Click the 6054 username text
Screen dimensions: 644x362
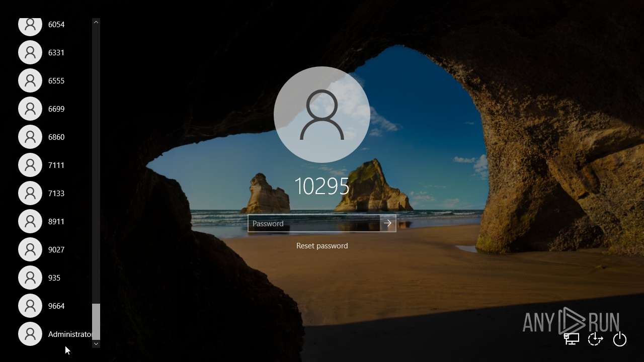(x=56, y=24)
